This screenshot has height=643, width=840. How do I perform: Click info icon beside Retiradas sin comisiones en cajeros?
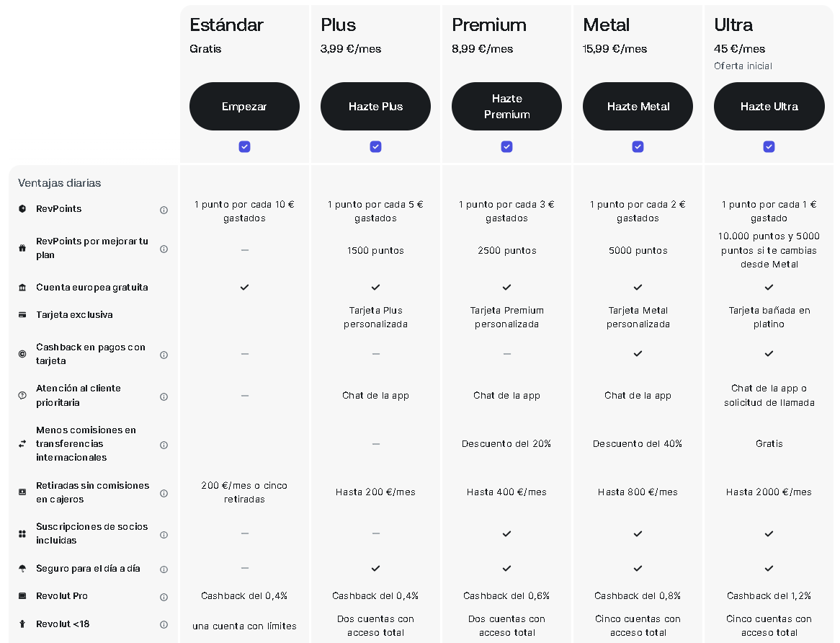point(164,493)
